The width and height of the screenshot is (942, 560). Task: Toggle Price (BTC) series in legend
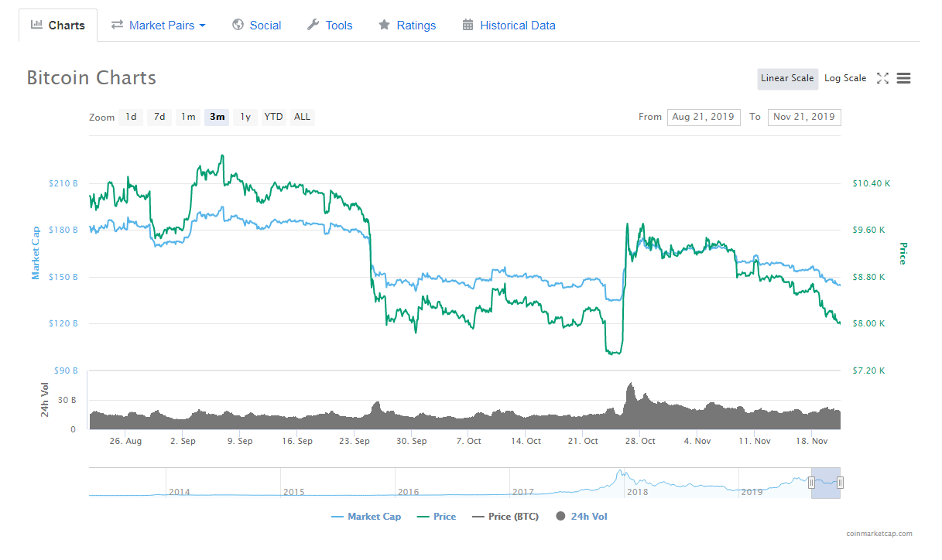505,517
